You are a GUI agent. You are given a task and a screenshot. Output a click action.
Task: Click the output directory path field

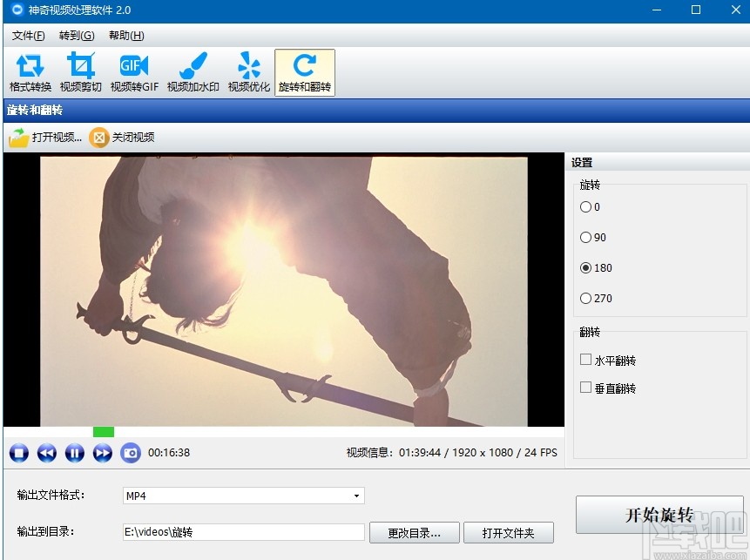tap(244, 532)
